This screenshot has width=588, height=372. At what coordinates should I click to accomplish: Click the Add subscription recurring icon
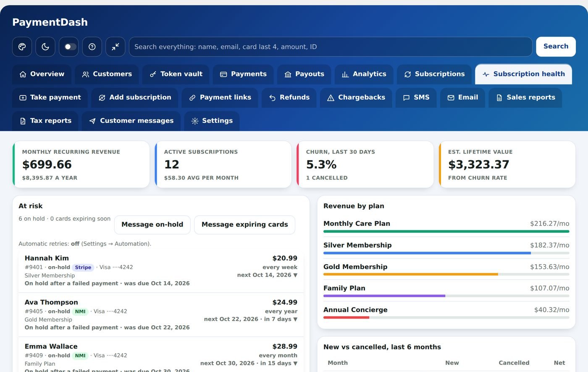click(x=102, y=98)
